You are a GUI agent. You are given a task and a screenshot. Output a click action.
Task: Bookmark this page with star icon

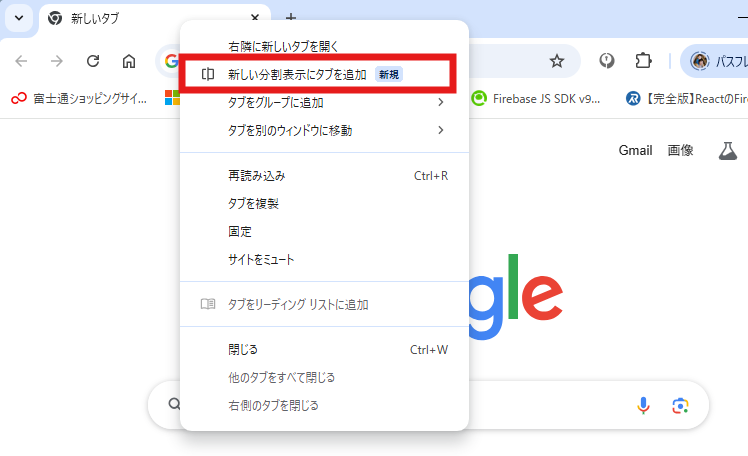[x=557, y=61]
